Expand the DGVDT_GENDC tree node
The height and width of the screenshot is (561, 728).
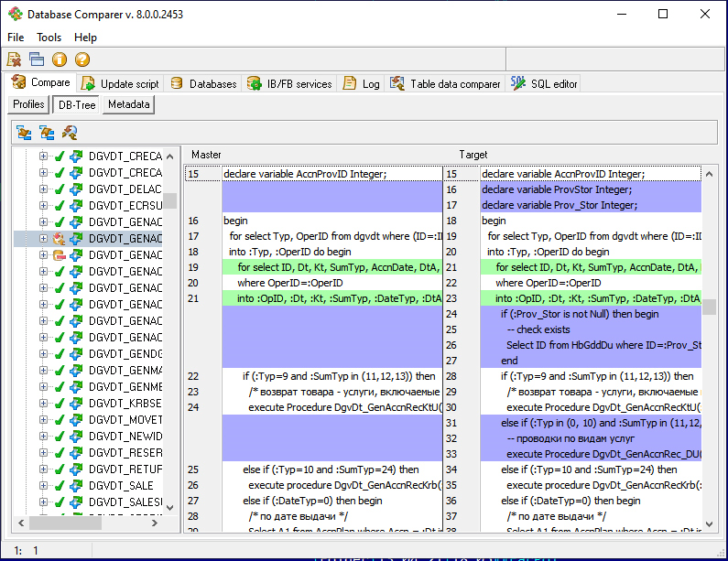click(43, 353)
